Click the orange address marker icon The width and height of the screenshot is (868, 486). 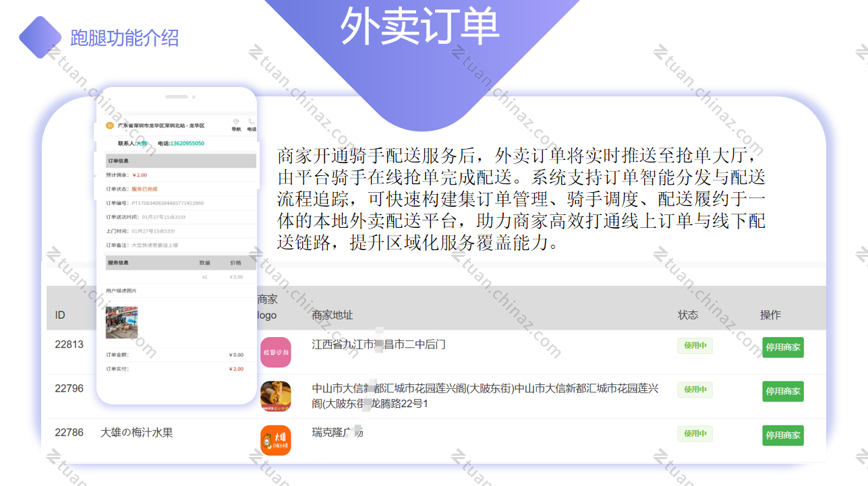point(109,125)
